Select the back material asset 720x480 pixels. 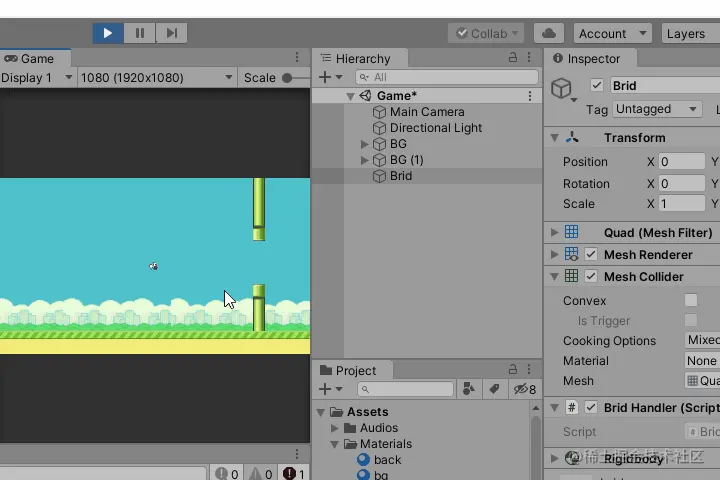click(387, 459)
